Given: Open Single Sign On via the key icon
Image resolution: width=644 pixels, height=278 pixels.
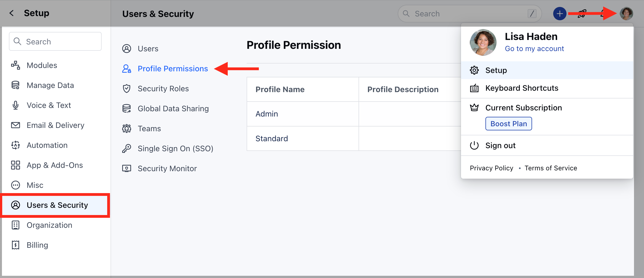Looking at the screenshot, I should [x=127, y=148].
